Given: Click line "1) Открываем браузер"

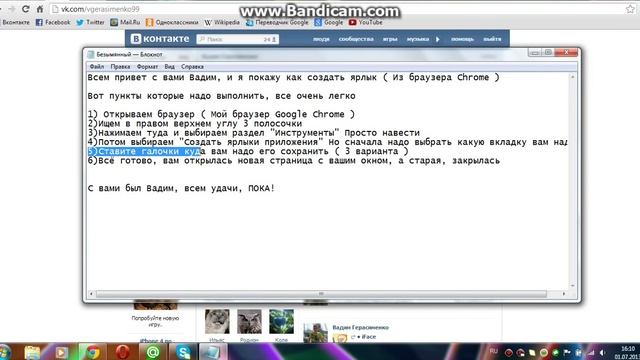Looking at the screenshot, I should click(221, 114).
